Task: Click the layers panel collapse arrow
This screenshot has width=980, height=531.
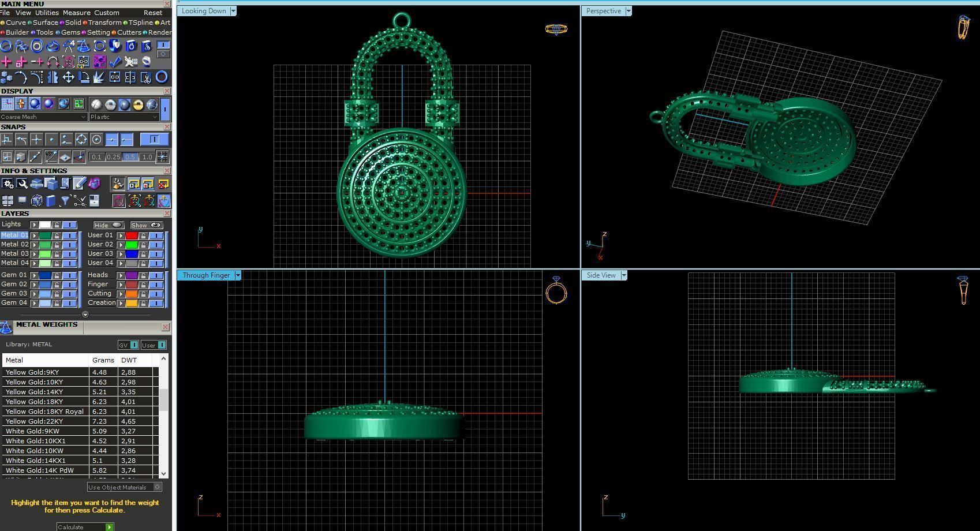Action: coord(85,315)
